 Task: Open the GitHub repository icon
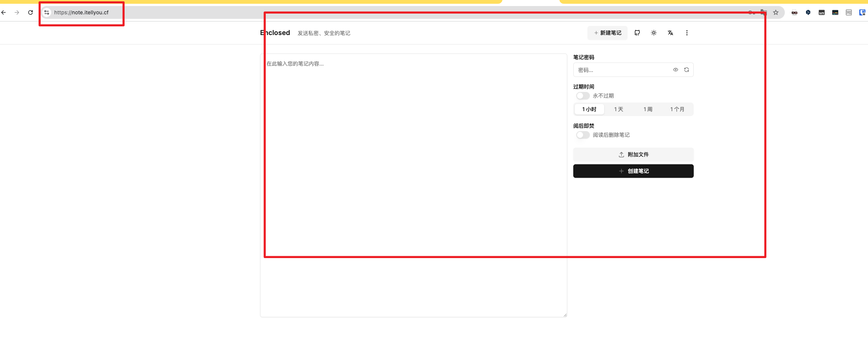tap(637, 33)
